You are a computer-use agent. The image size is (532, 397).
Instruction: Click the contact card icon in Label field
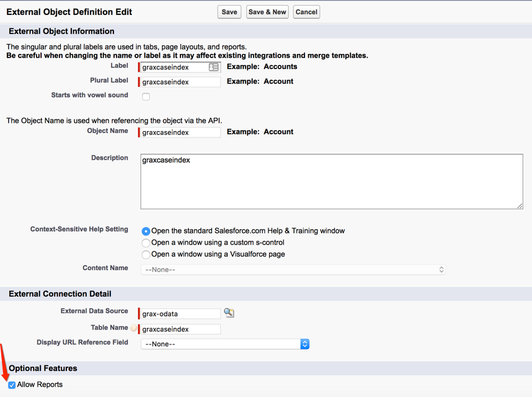point(213,67)
